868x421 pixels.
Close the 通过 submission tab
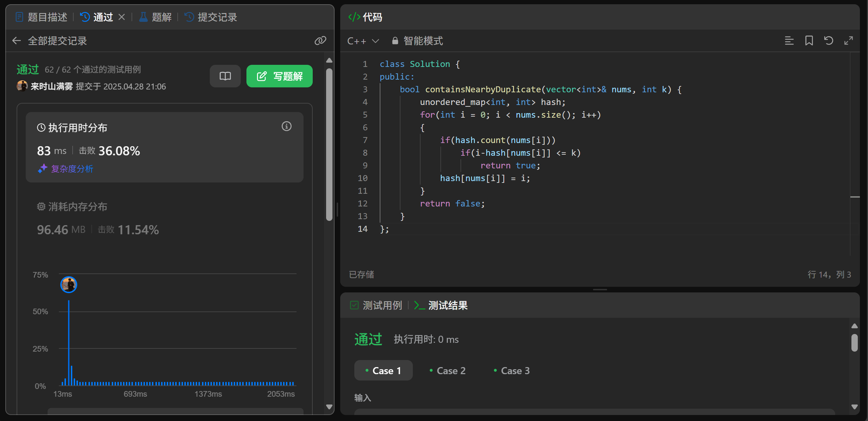point(122,17)
